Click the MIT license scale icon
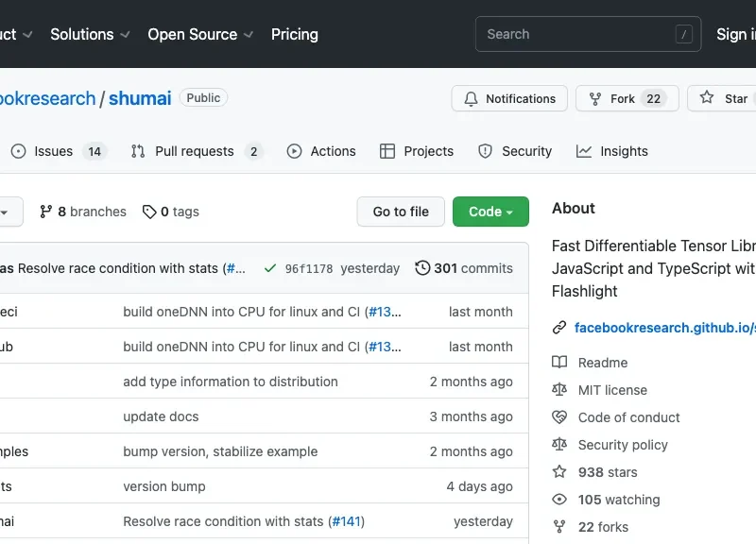The image size is (756, 544). coord(559,390)
